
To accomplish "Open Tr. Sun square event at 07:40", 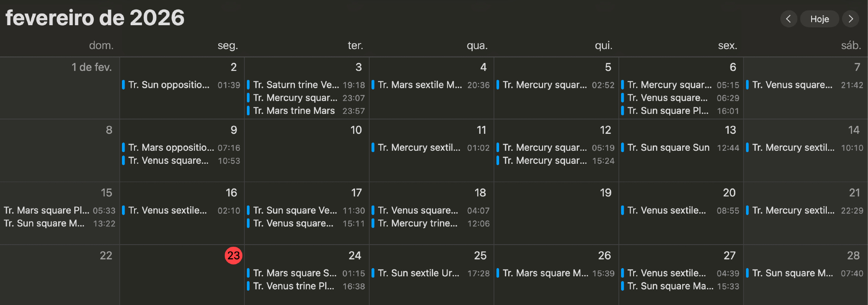I will 792,273.
